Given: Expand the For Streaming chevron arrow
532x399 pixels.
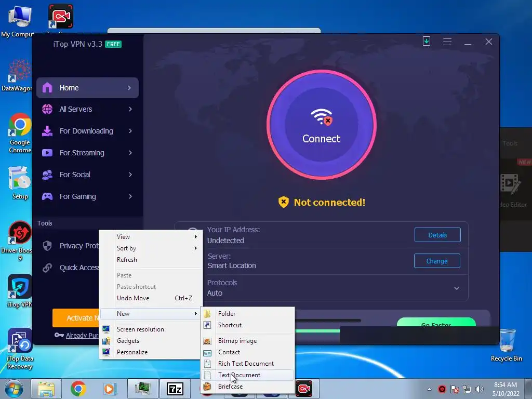Looking at the screenshot, I should (130, 153).
